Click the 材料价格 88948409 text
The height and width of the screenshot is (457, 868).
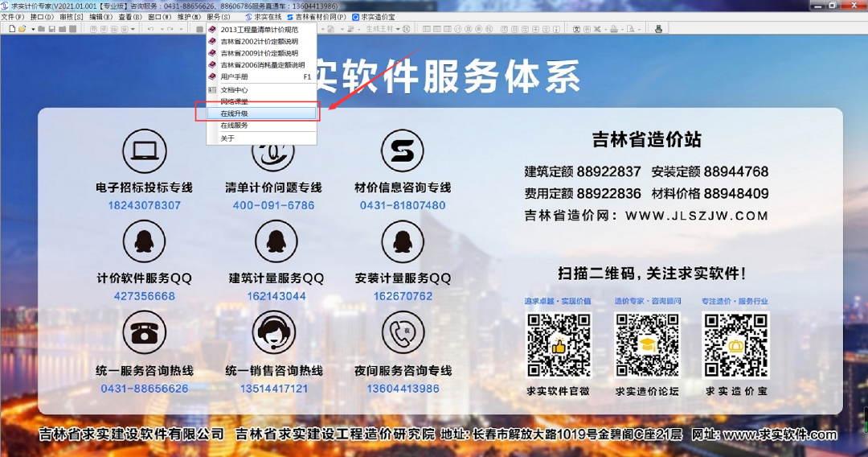710,193
